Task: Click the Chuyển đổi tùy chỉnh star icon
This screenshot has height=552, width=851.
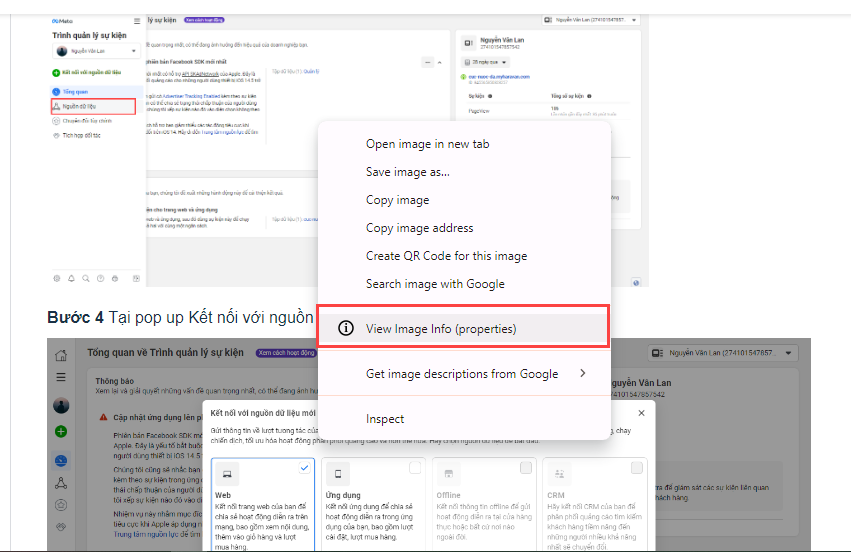Action: (x=56, y=121)
